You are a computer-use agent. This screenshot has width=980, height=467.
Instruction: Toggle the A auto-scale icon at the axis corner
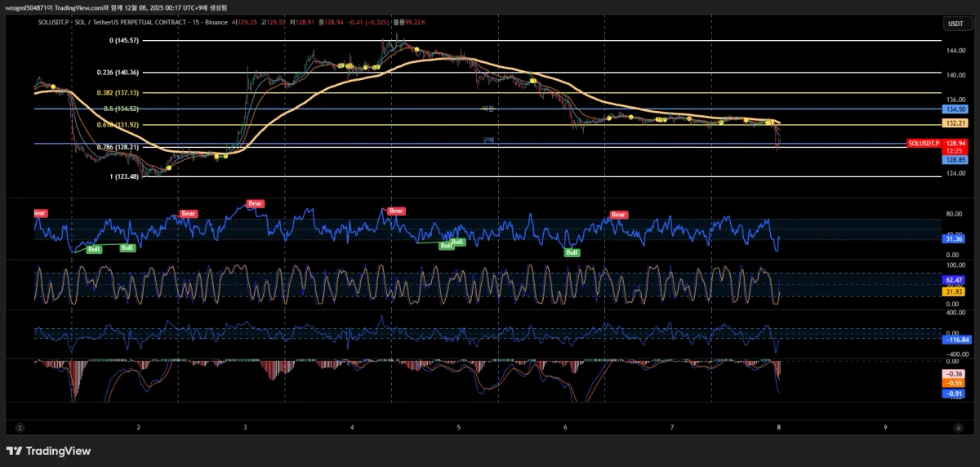(958, 427)
